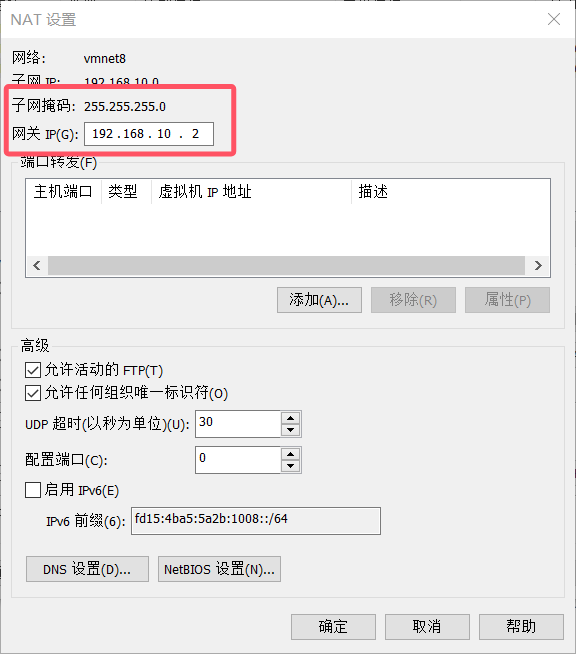
Task: Click the left arrow of port list scrollbar
Action: pos(37,265)
